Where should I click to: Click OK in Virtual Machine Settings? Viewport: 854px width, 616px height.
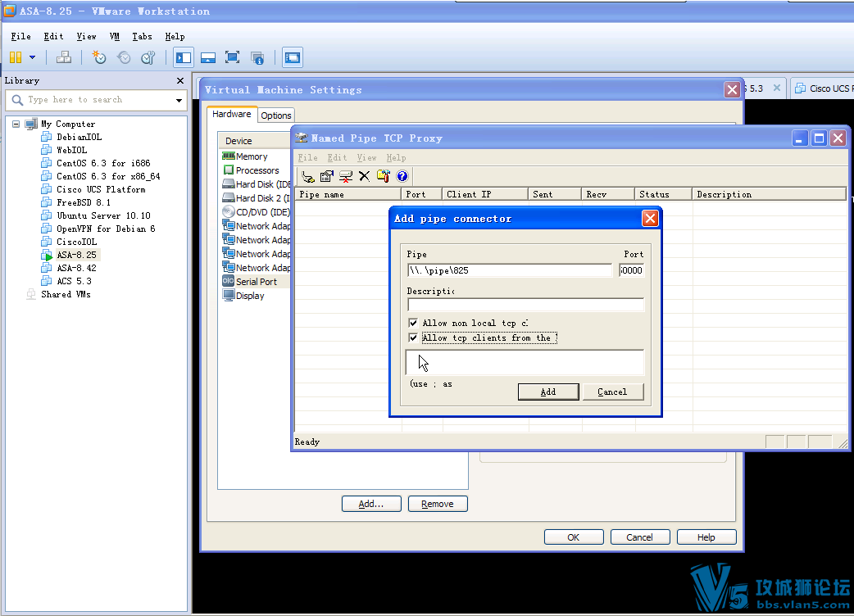574,537
